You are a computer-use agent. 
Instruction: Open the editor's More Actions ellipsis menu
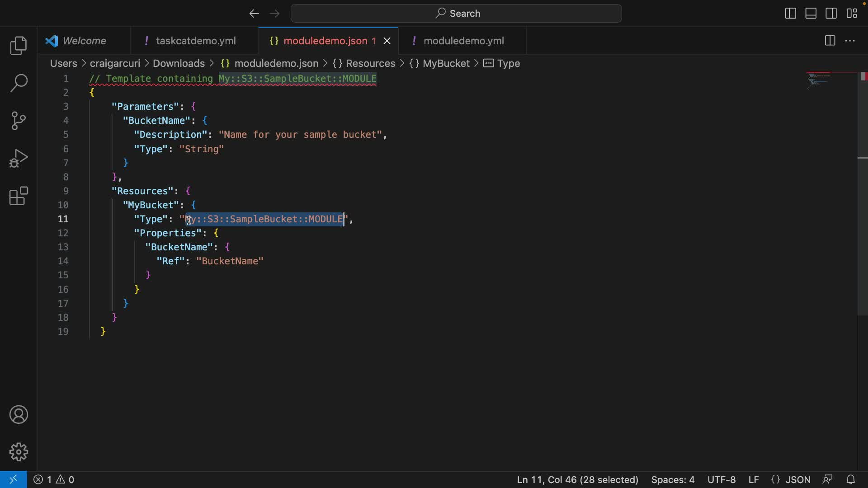point(850,41)
